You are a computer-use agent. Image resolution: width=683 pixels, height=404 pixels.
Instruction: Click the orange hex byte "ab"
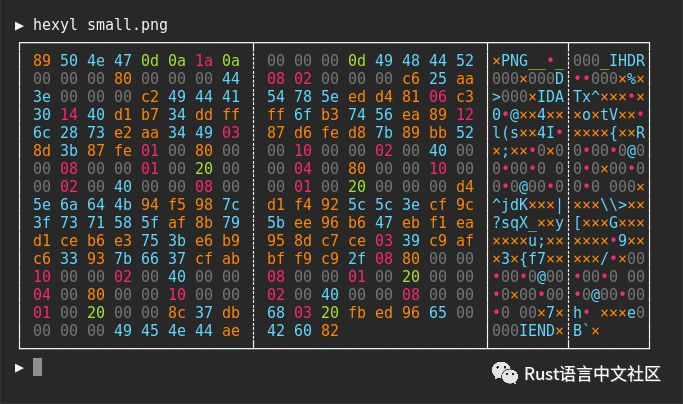[231, 258]
